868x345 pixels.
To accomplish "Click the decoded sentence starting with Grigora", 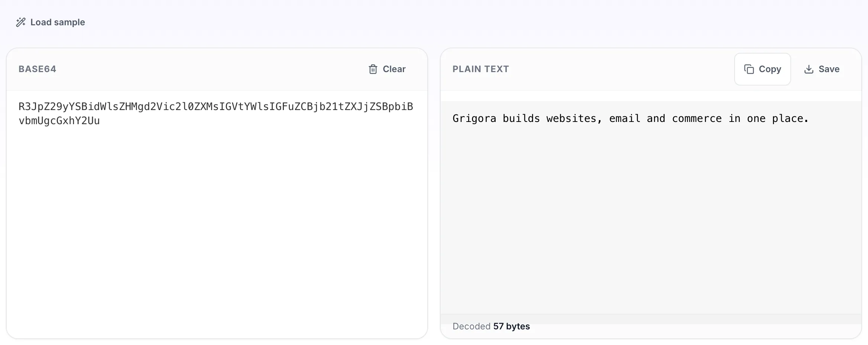I will pos(631,119).
